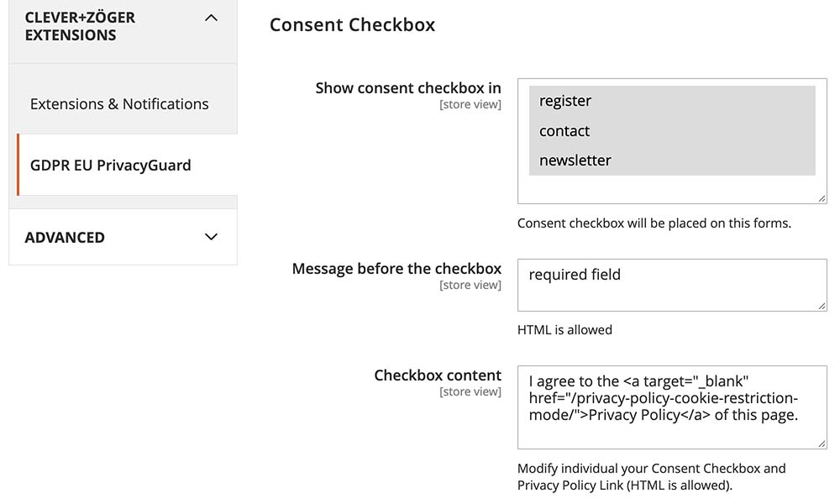Grab resize handle of message textarea
The image size is (840, 504).
822,306
